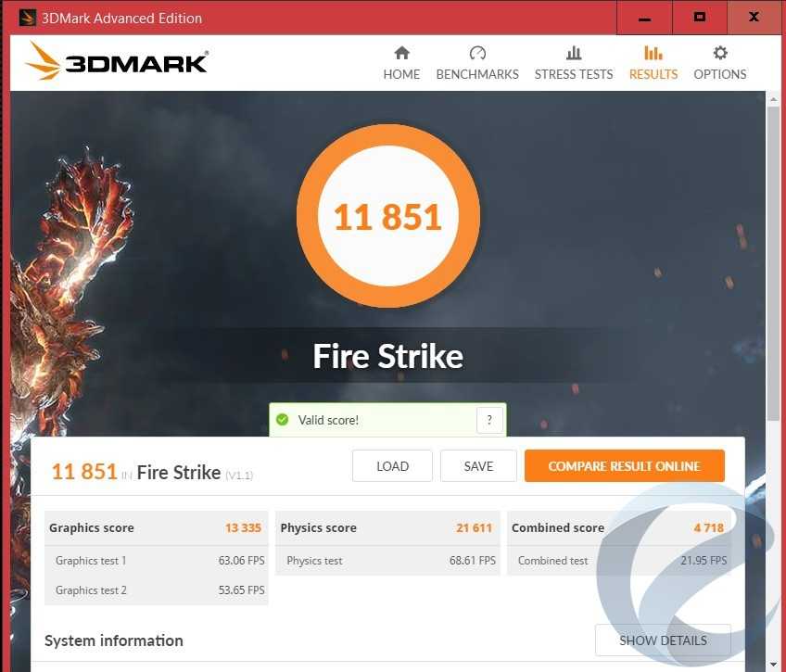Viewport: 786px width, 672px height.
Task: Select the Results chart icon
Action: click(653, 53)
